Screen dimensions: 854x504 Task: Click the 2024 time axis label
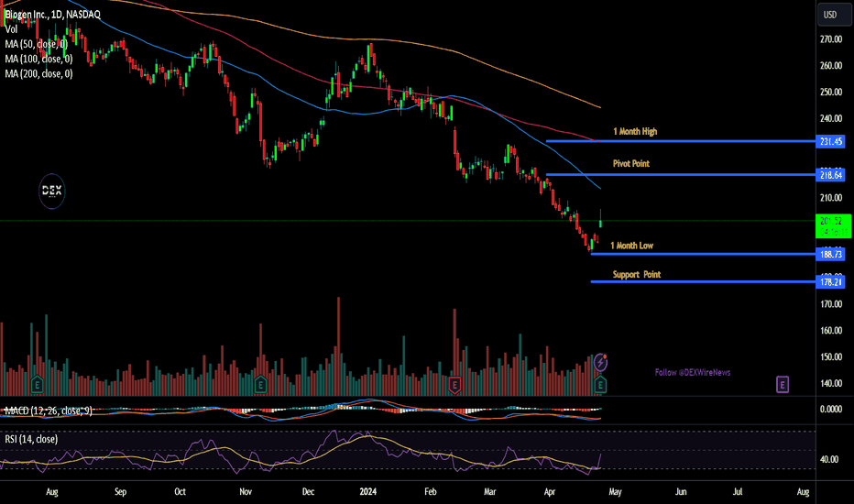pyautogui.click(x=368, y=491)
